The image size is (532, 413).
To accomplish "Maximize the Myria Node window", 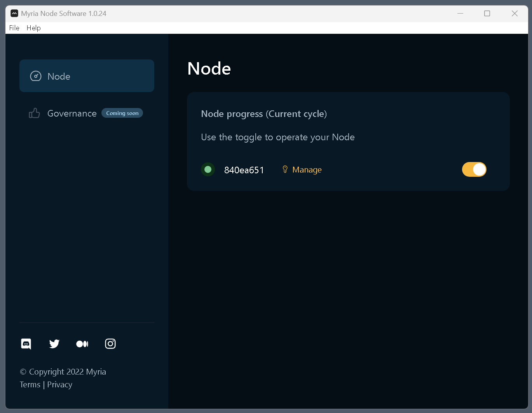I will (487, 13).
